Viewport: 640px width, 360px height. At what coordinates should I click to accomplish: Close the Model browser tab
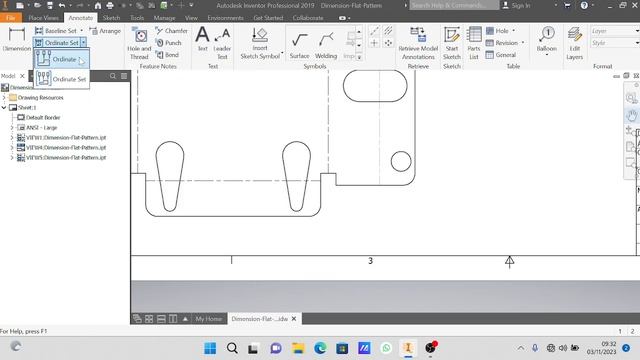(x=22, y=76)
